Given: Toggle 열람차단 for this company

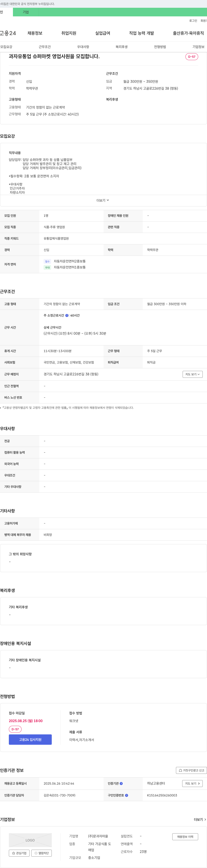Looking at the screenshot, I should point(41,853).
